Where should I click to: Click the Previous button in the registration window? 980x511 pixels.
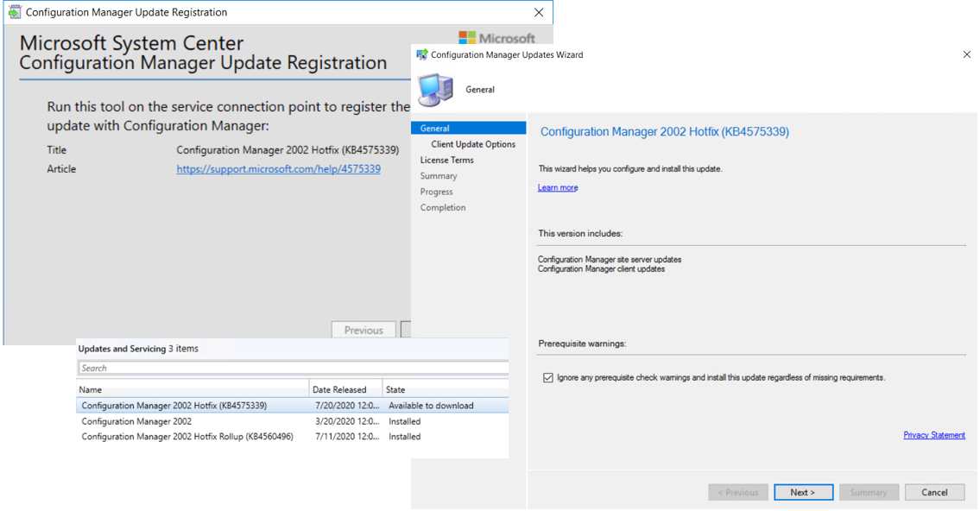(363, 330)
